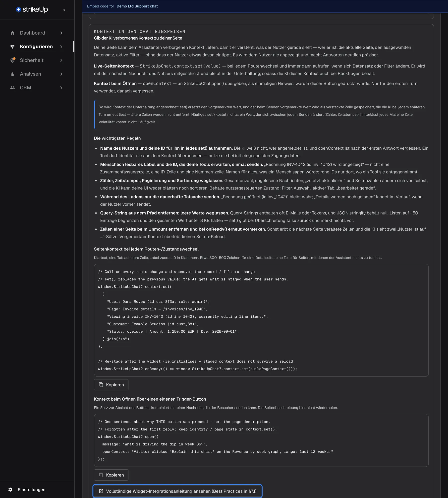The height and width of the screenshot is (498, 448).
Task: Expand the CRM submenu chevron
Action: point(61,88)
